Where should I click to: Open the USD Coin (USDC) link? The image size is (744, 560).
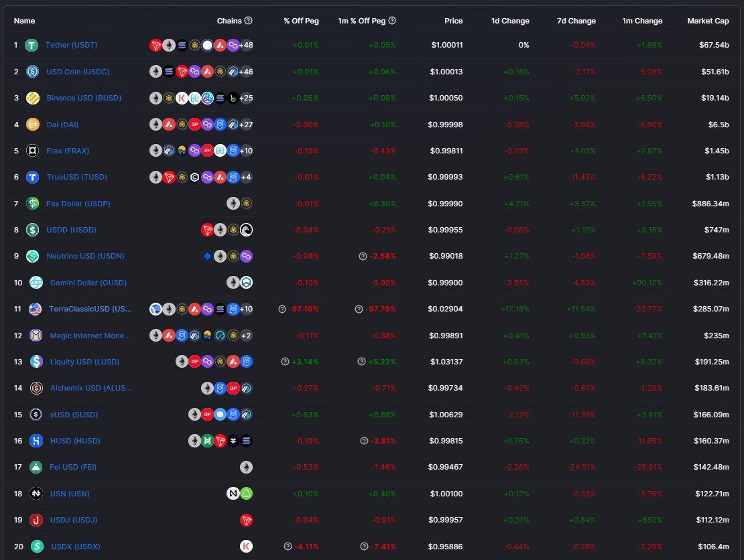[78, 72]
